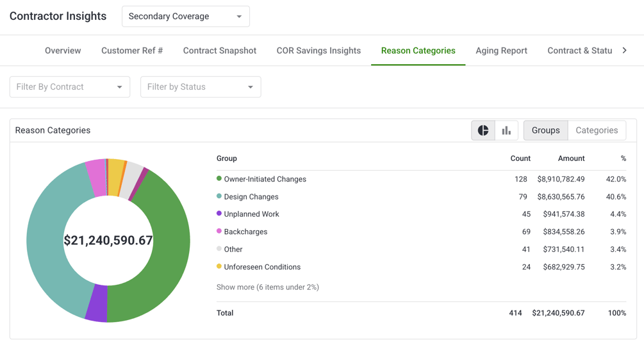Image resolution: width=644 pixels, height=347 pixels.
Task: Select the Unplanned Work row label
Action: tap(251, 214)
